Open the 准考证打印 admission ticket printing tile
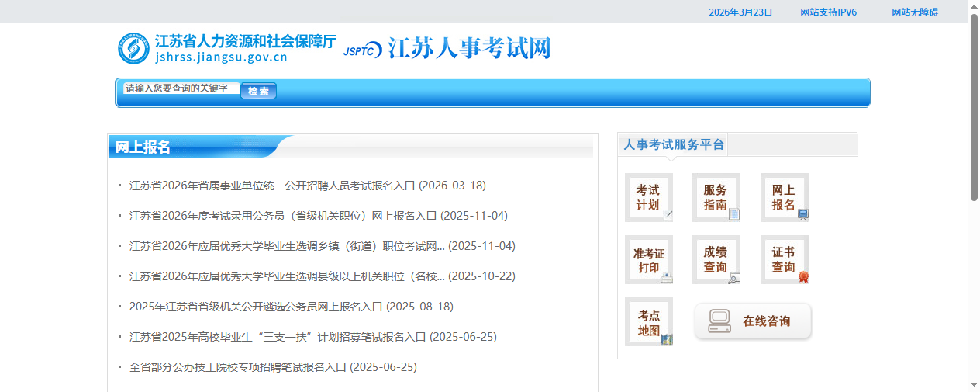Viewport: 980px width, 392px height. coord(649,259)
